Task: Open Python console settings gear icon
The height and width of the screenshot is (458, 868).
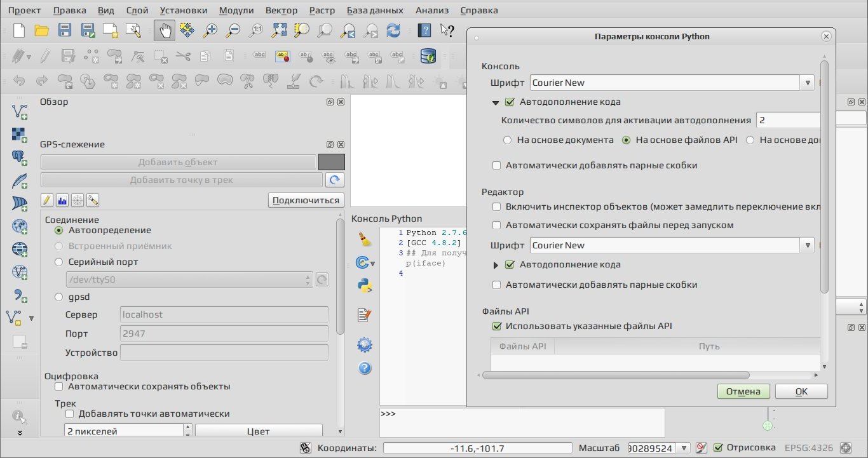Action: click(x=365, y=346)
